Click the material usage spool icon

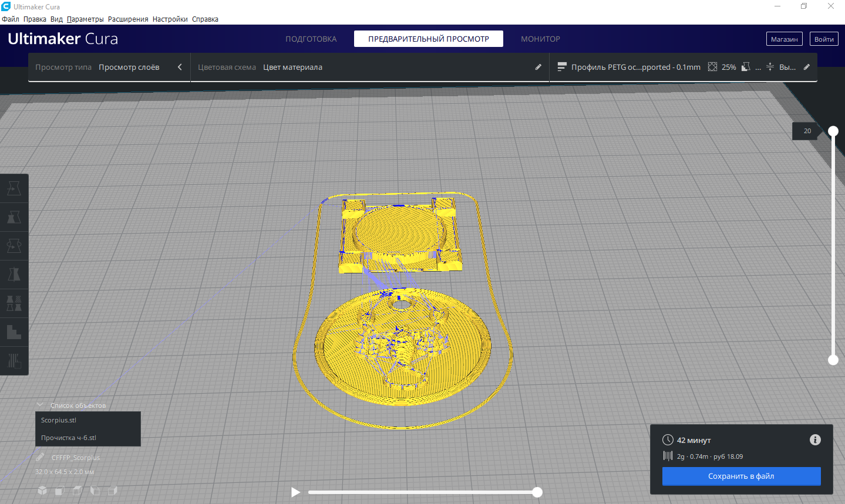coord(668,456)
